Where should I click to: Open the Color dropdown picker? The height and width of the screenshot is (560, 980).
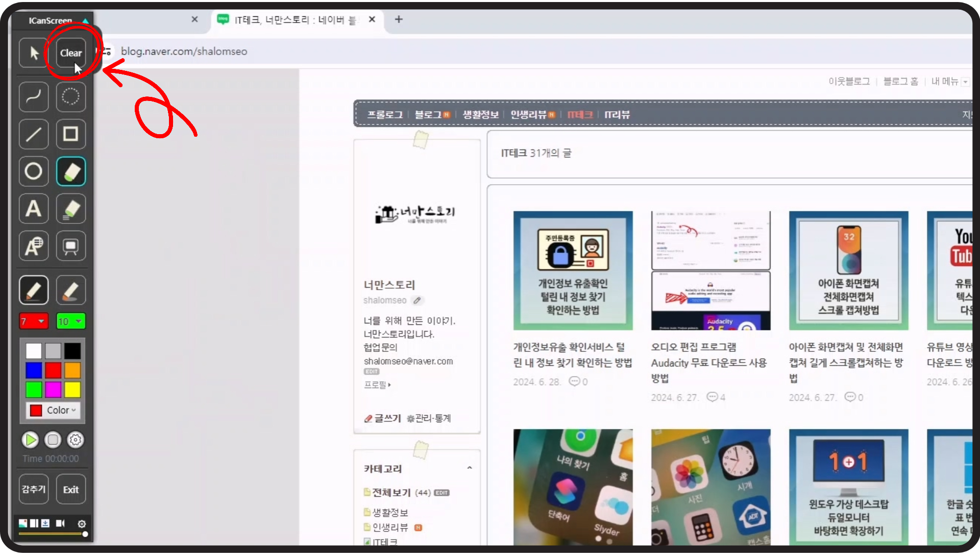click(53, 410)
